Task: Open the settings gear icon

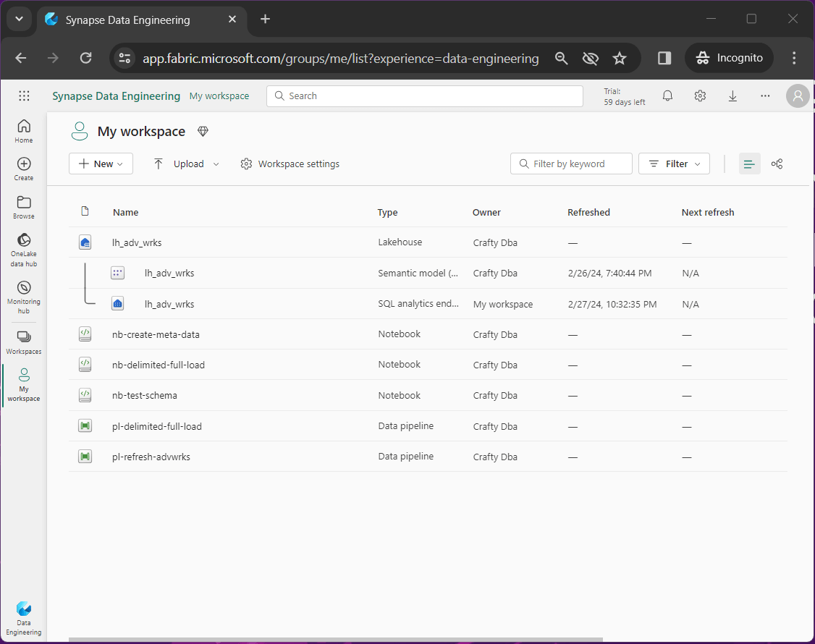Action: pos(700,96)
